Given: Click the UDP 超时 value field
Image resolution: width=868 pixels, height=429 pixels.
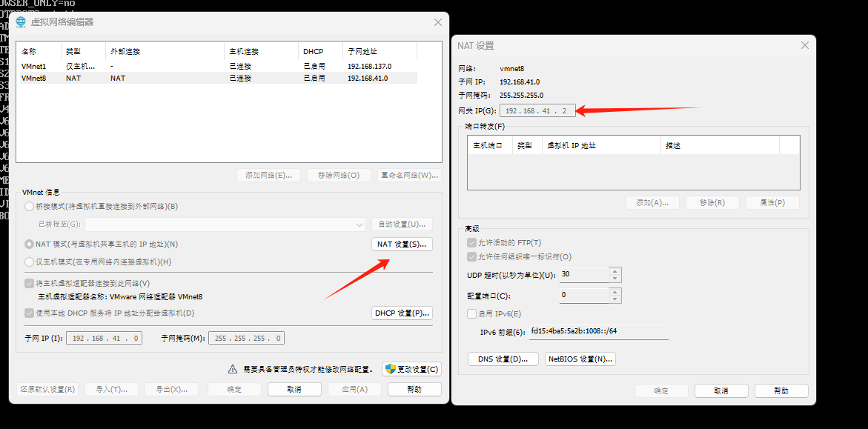Looking at the screenshot, I should tap(585, 275).
